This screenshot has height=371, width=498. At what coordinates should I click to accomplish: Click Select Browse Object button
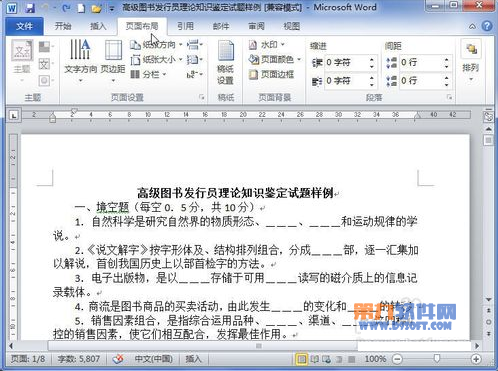point(488,322)
